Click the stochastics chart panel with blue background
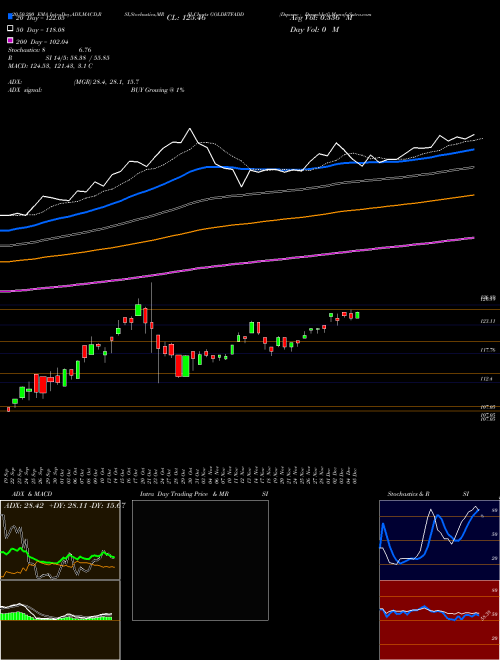 (x=439, y=540)
